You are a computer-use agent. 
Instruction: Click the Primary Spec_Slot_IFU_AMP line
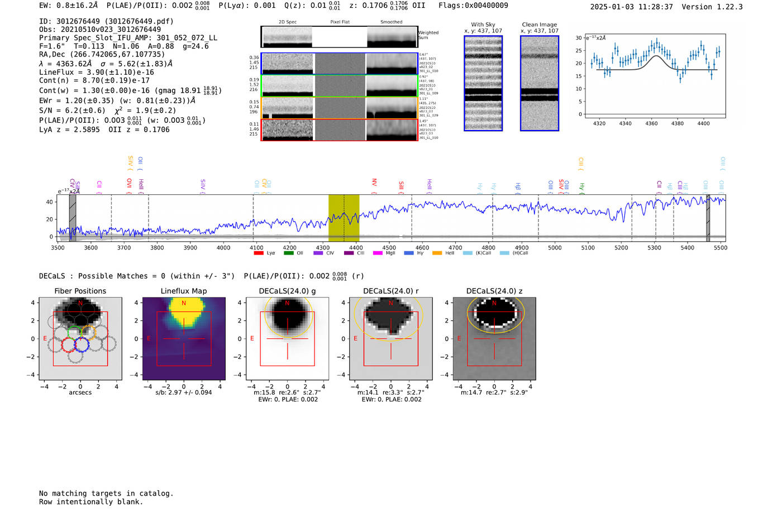(x=128, y=38)
